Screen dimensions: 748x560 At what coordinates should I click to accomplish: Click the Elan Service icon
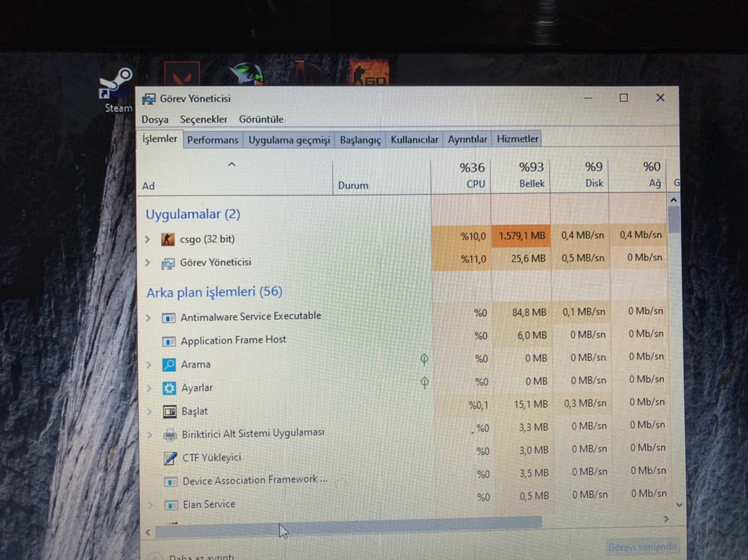(x=171, y=505)
